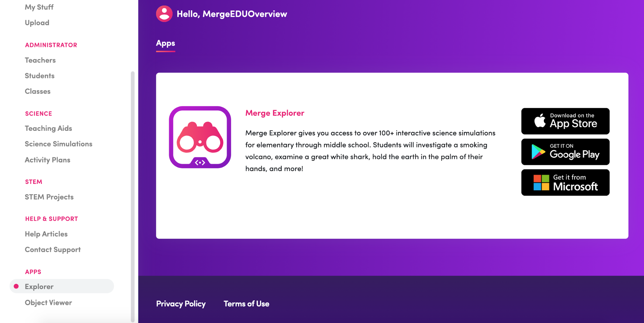Open Object Viewer under Apps

pos(48,303)
